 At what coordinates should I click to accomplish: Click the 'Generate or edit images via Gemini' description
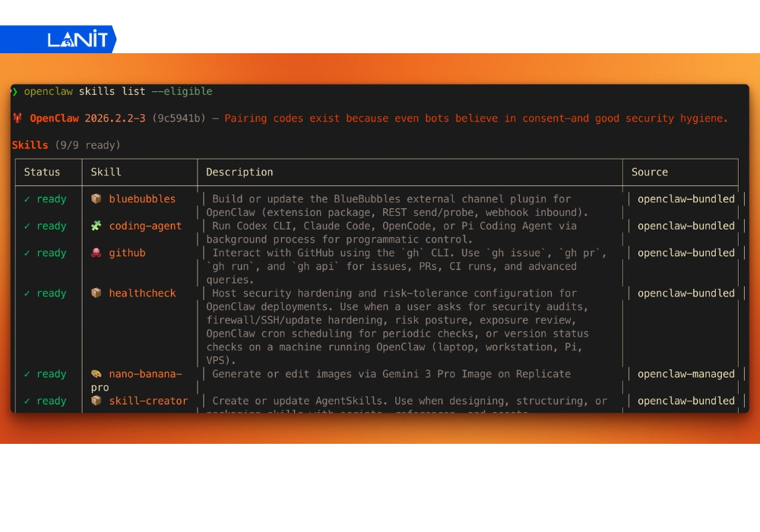(391, 374)
